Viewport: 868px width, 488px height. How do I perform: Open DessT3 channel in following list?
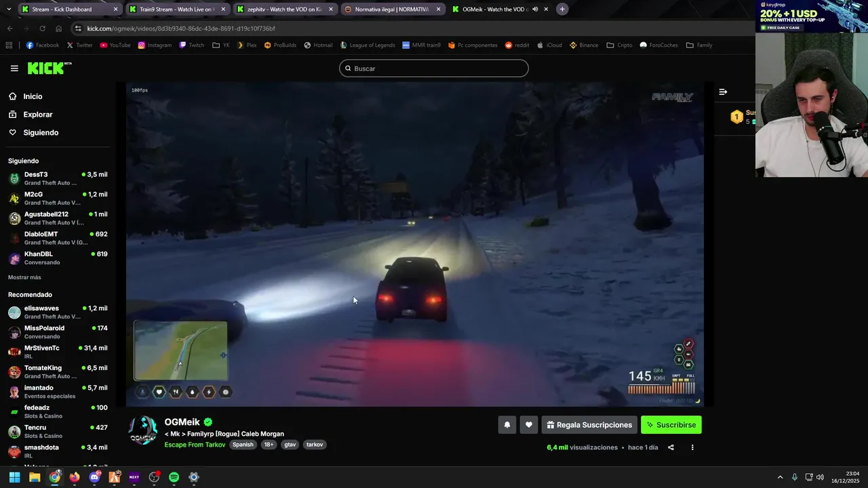[58, 178]
